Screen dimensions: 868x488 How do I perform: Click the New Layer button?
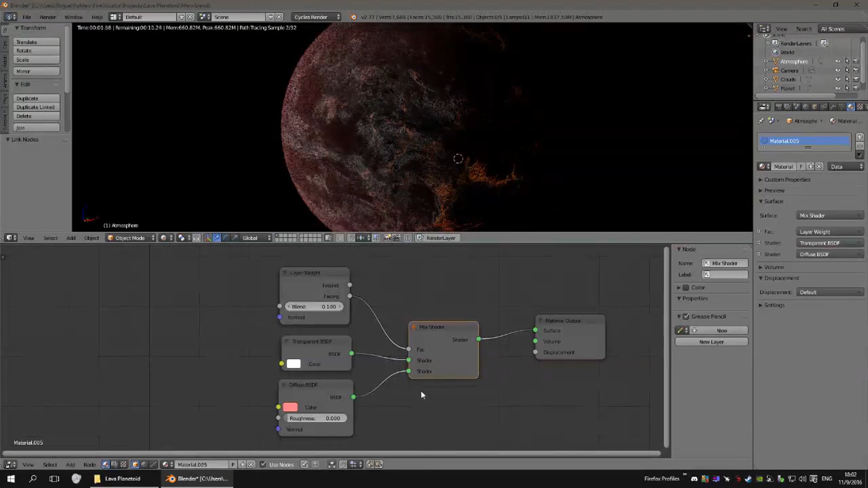coord(711,342)
